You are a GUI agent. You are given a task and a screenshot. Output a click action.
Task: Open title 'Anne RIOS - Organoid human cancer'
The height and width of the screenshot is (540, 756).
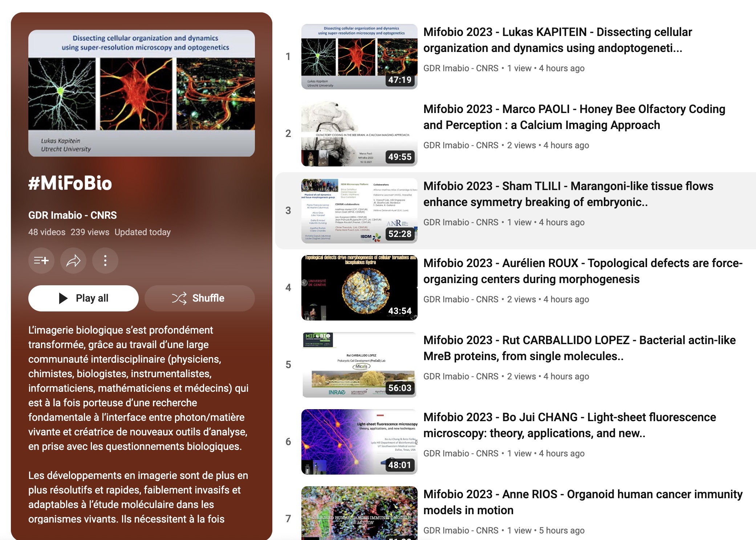coord(583,502)
